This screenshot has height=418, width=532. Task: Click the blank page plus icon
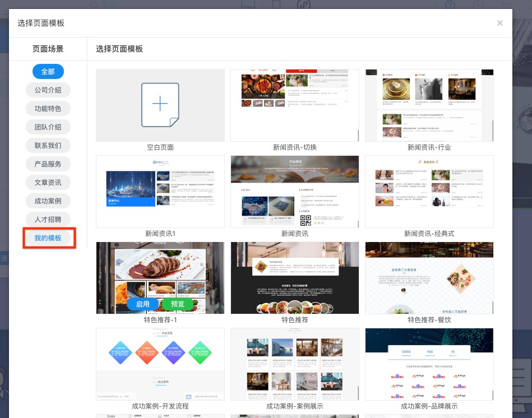point(160,104)
